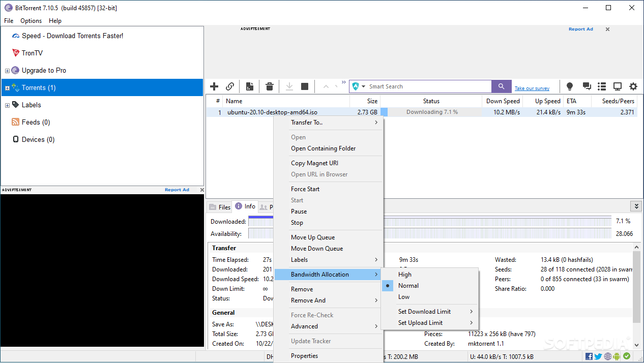Click the Facebook icon in the status bar
This screenshot has height=363, width=644.
pos(589,356)
